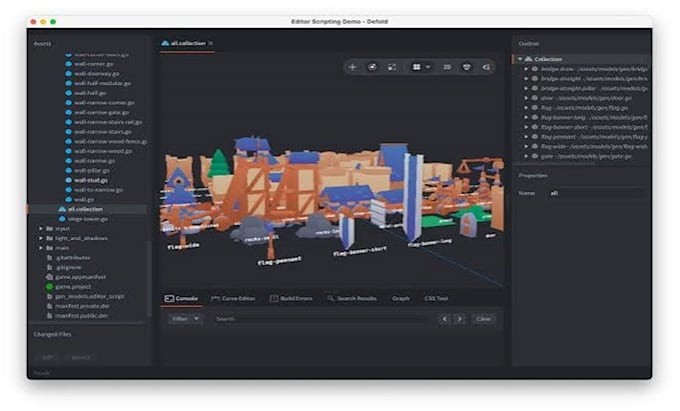
Task: Click the Name property field
Action: coord(596,193)
